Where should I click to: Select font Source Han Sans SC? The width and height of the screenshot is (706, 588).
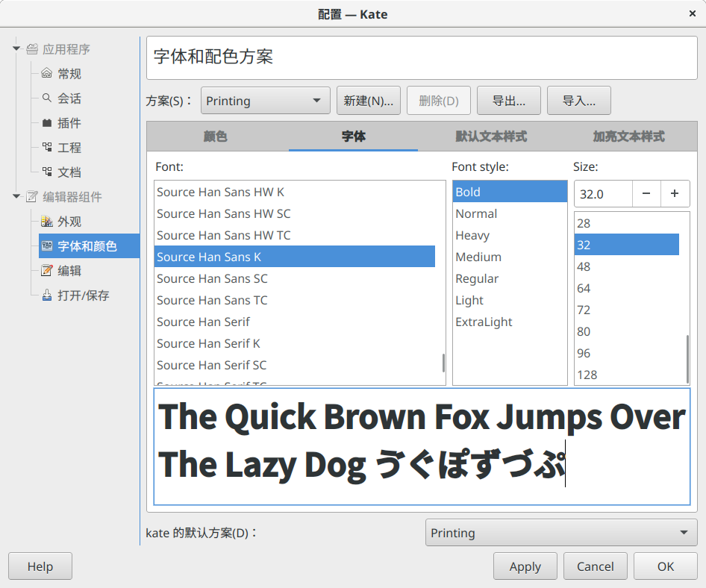[x=295, y=278]
